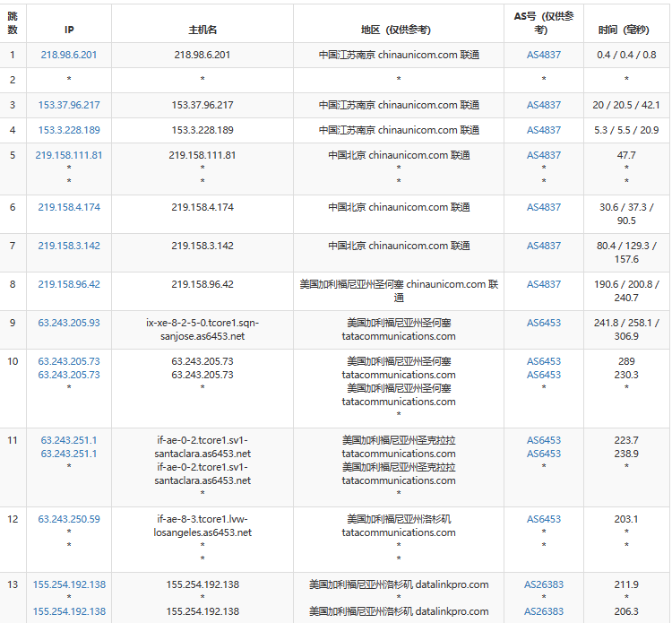672x623 pixels.
Task: Select region '中国北京 chinaunicom.com 联通' in hop 7
Action: click(399, 246)
